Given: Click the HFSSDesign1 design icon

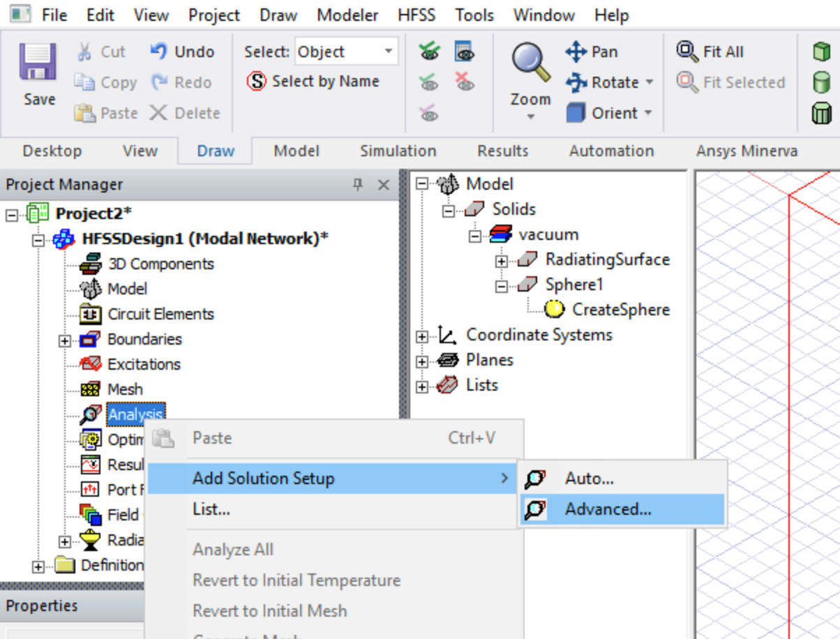Looking at the screenshot, I should coord(64,239).
